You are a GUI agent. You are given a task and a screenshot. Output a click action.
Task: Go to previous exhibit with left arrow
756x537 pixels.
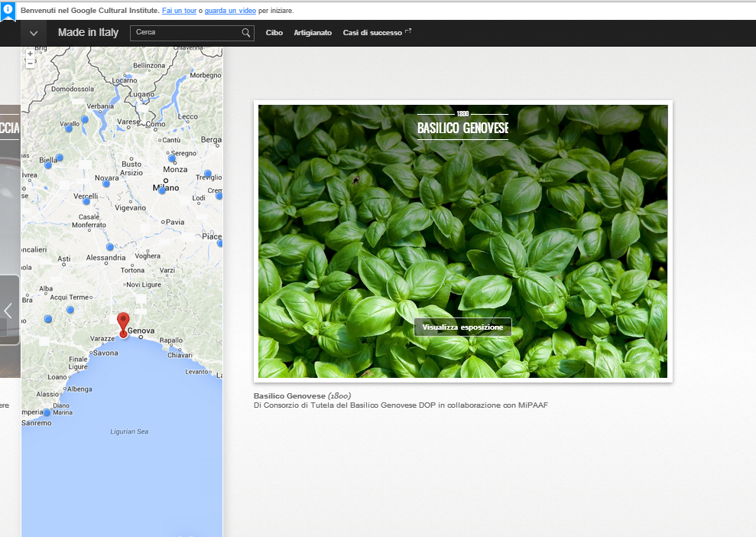pyautogui.click(x=8, y=310)
